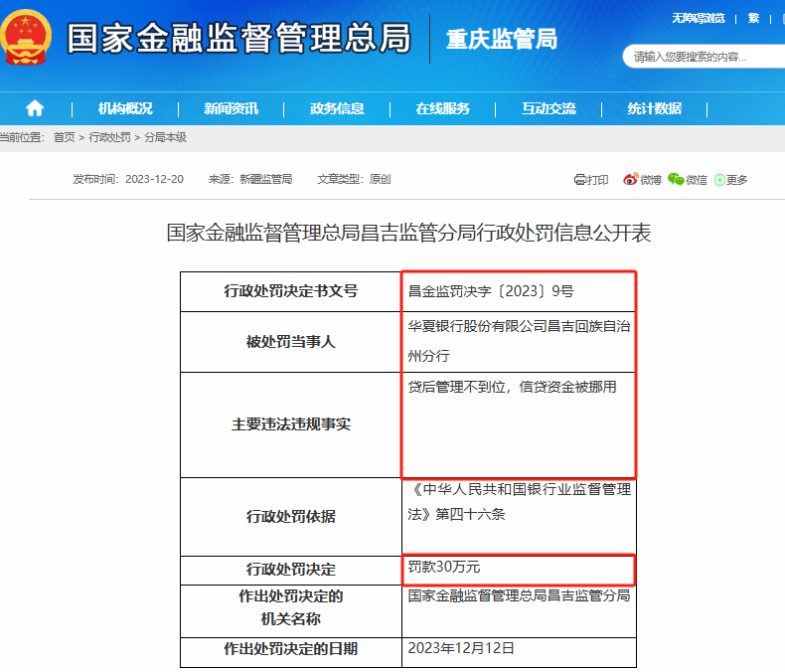Switch to traditional Chinese 繁
785x672 pixels.
[753, 19]
